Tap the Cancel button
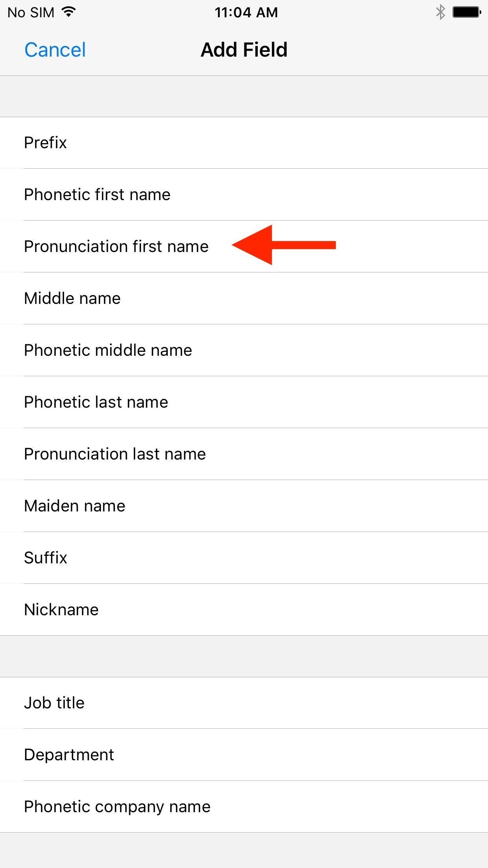 (x=55, y=50)
